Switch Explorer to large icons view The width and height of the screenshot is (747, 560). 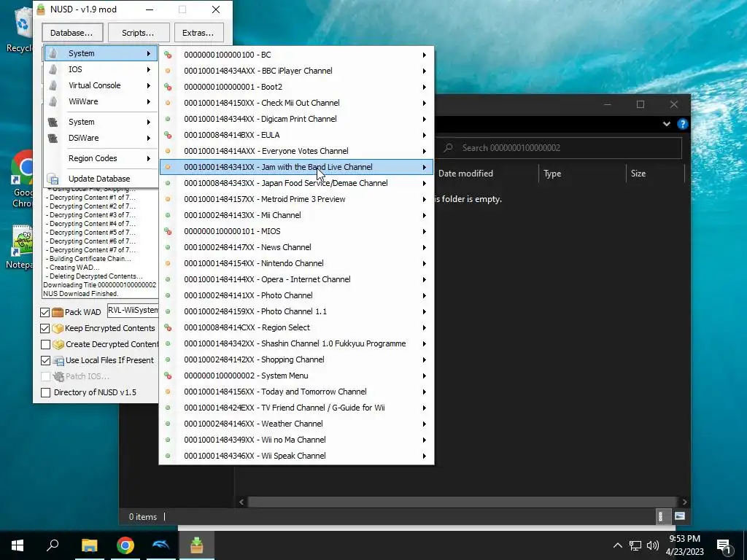pos(680,516)
